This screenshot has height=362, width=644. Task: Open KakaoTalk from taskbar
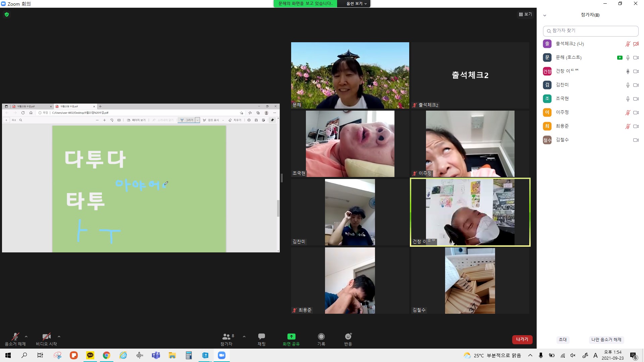[x=90, y=355]
